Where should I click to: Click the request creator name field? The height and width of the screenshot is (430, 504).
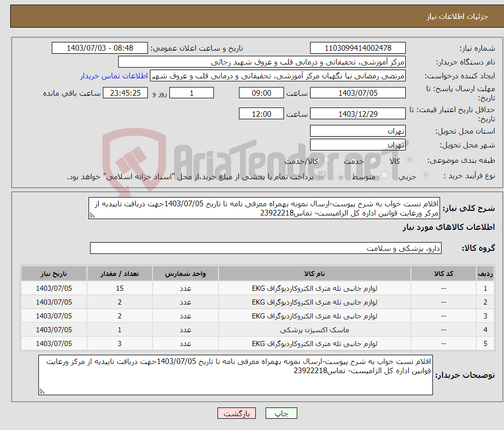[x=278, y=76]
